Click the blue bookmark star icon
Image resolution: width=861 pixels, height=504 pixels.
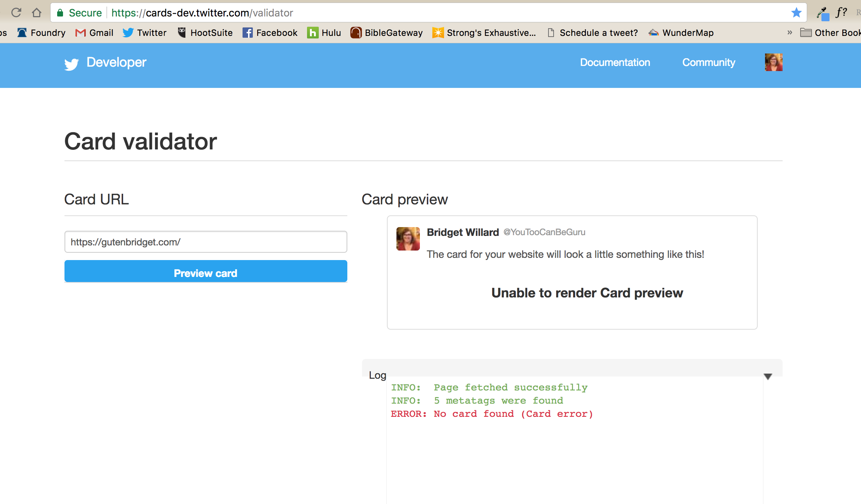coord(796,13)
